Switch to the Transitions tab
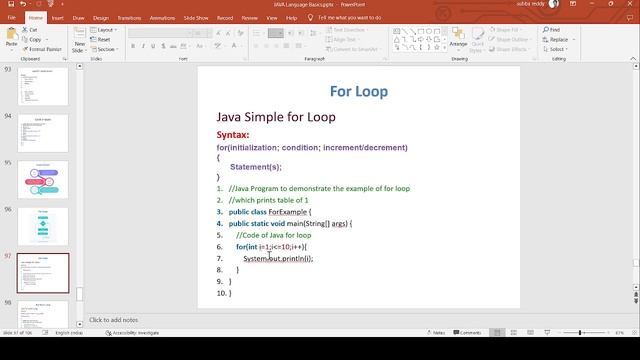 [129, 18]
